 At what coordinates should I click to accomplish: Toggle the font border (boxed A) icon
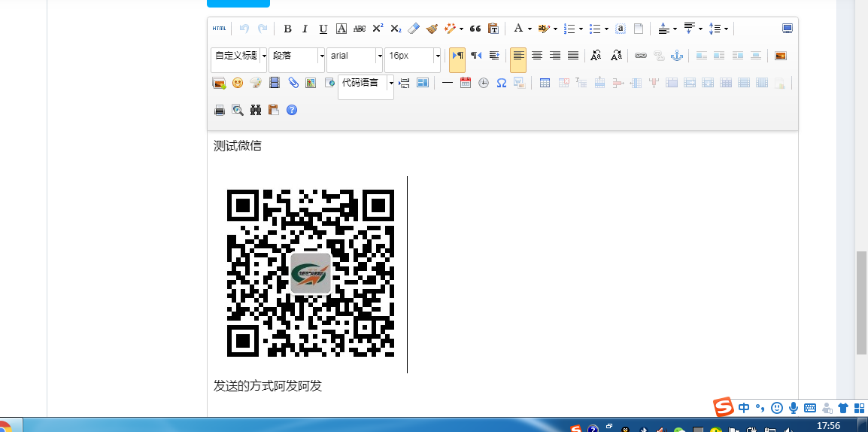tap(341, 29)
